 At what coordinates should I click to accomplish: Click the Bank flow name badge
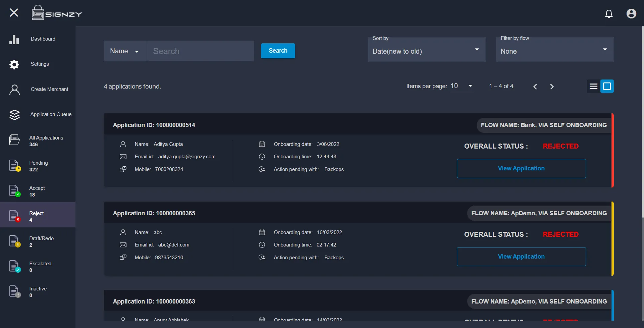coord(544,125)
